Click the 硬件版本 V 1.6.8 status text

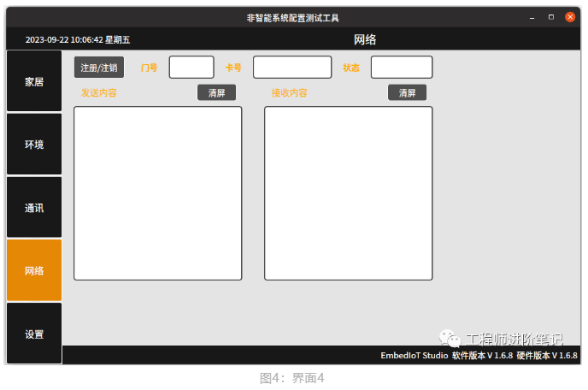point(547,356)
